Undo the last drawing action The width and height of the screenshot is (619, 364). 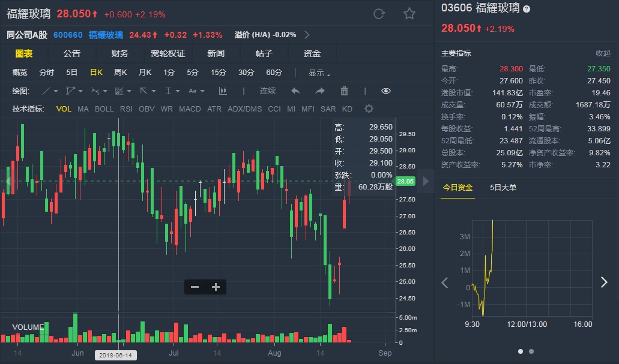[x=295, y=91]
